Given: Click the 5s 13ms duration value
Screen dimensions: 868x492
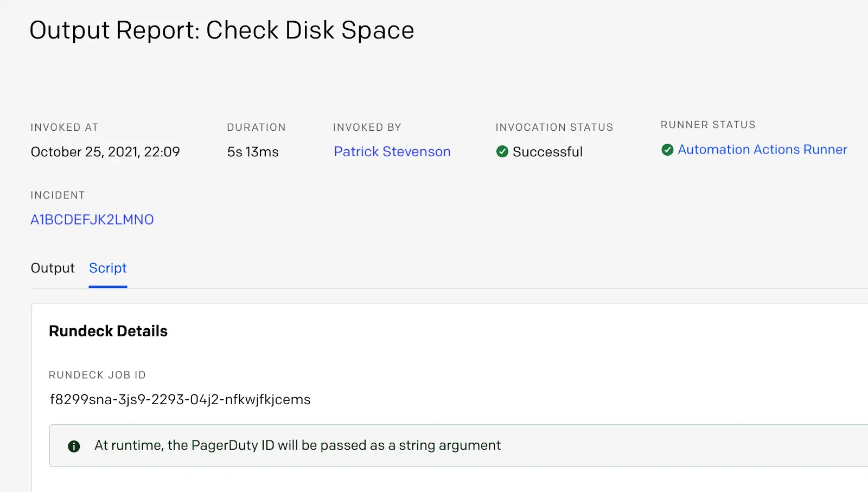Looking at the screenshot, I should (x=253, y=152).
